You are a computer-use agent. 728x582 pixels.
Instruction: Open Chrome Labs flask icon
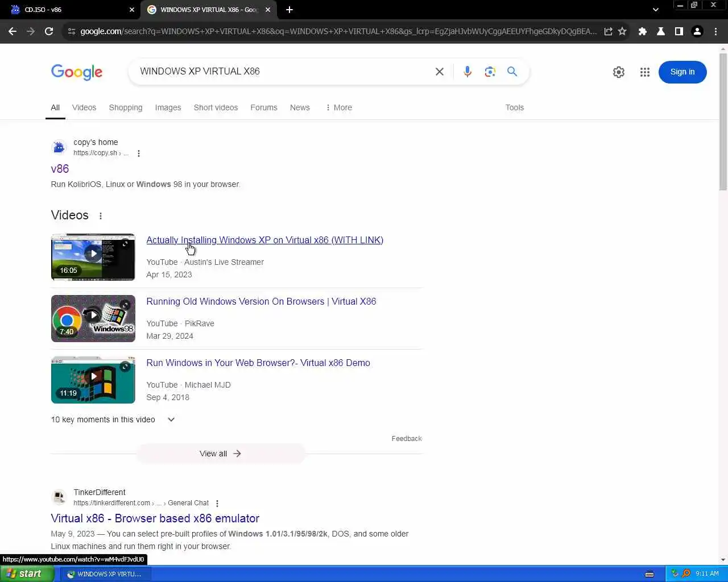point(661,31)
